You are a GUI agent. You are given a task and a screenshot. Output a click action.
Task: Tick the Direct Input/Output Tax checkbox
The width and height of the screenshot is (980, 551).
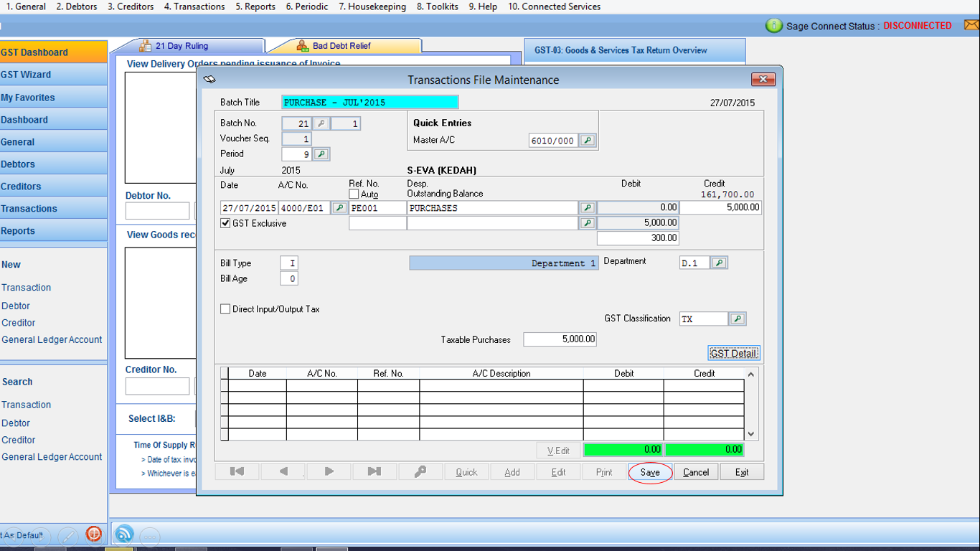click(225, 309)
